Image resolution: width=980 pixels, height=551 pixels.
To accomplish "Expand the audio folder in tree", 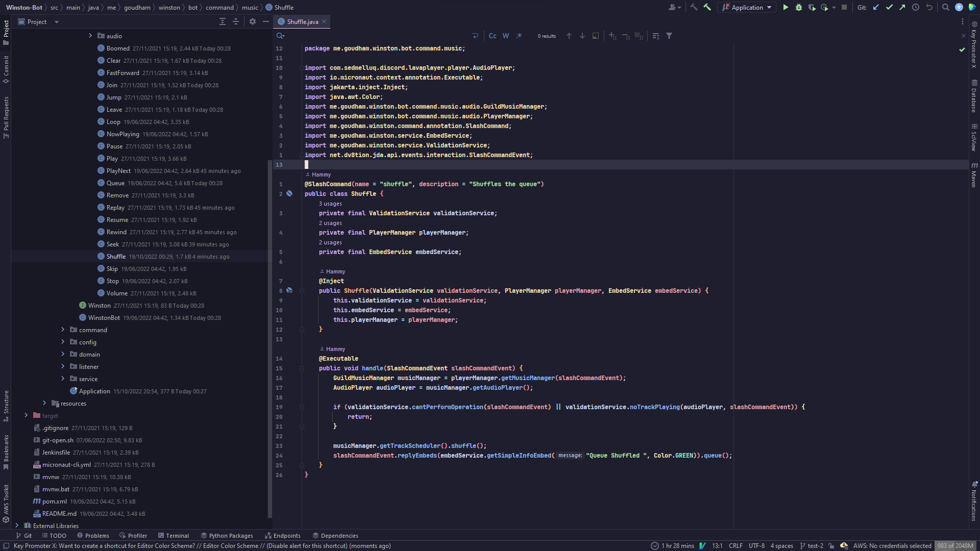I will tap(90, 36).
